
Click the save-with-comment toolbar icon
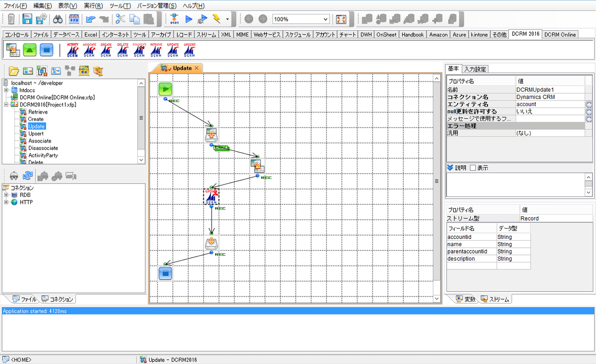(41, 19)
